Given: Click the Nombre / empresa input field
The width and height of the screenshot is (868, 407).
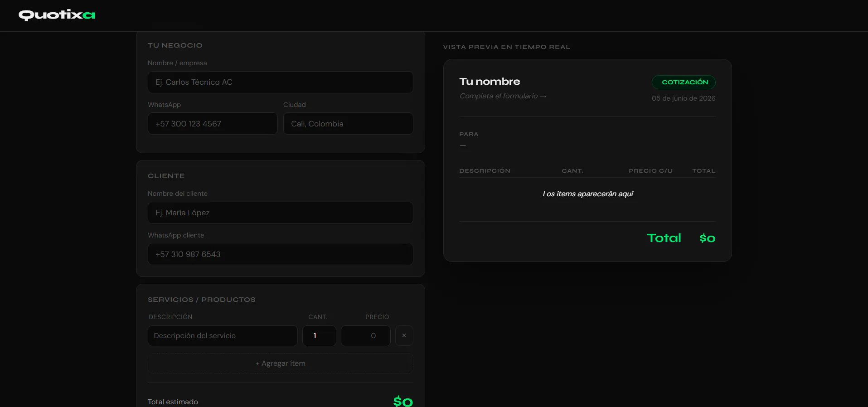Looking at the screenshot, I should 280,82.
